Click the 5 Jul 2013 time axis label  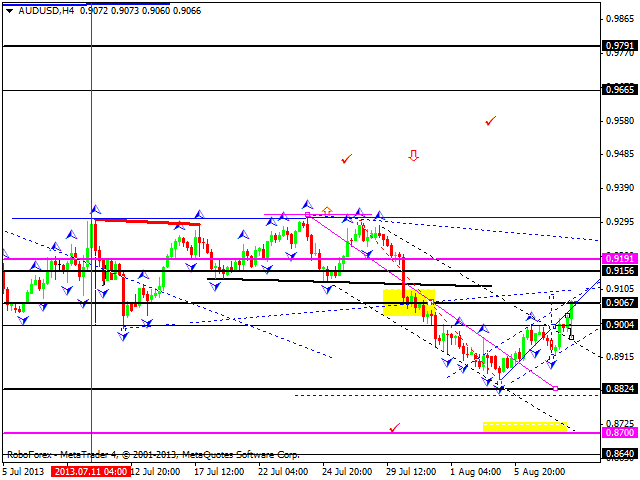click(x=23, y=472)
